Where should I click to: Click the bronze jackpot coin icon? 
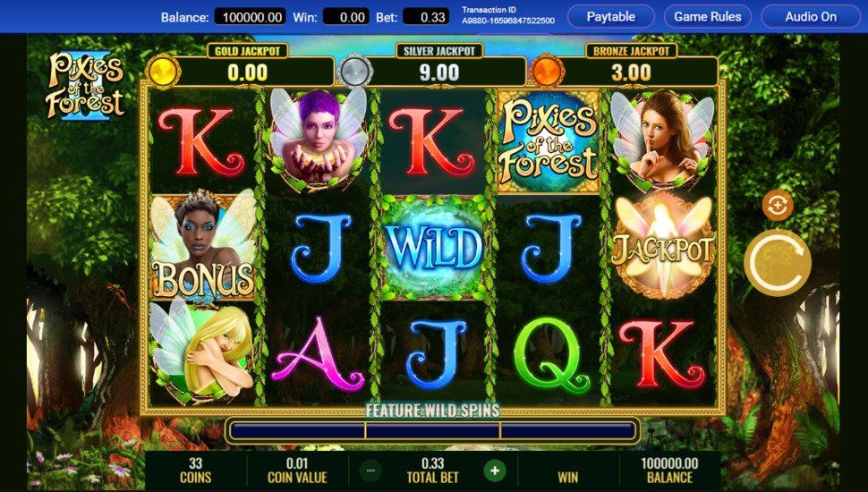(548, 72)
